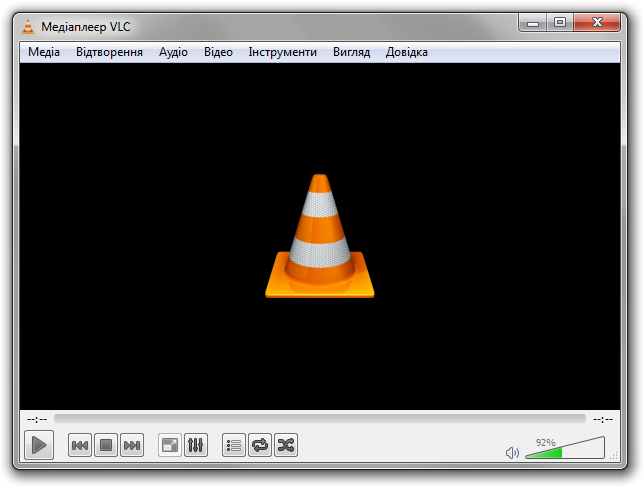Click the large VLC cone in video area
This screenshot has height=486, width=643.
(320, 236)
